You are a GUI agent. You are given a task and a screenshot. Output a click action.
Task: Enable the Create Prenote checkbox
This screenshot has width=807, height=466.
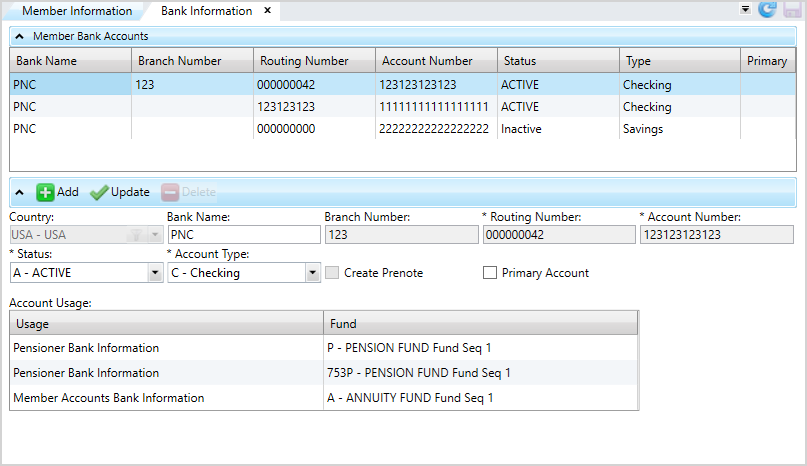[x=333, y=273]
